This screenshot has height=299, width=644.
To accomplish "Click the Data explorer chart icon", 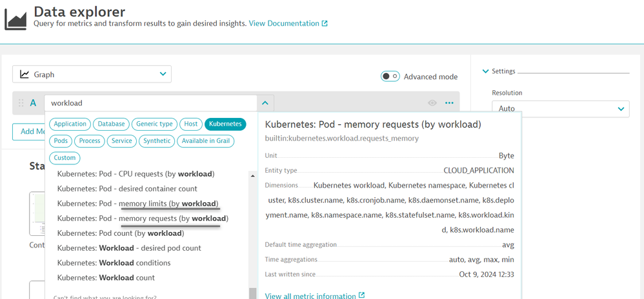I will 15,18.
